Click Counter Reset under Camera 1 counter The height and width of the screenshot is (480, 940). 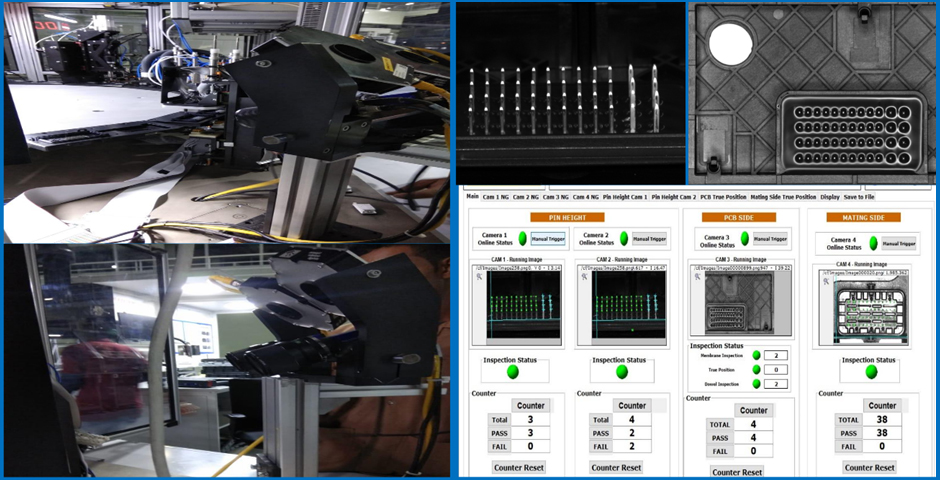click(x=519, y=467)
